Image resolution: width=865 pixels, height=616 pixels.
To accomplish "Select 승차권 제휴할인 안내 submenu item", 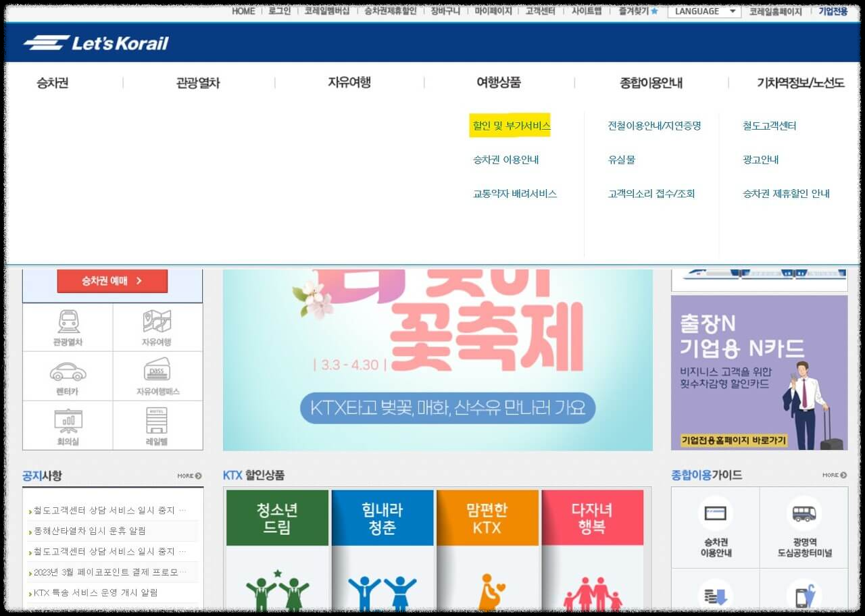I will [x=787, y=194].
